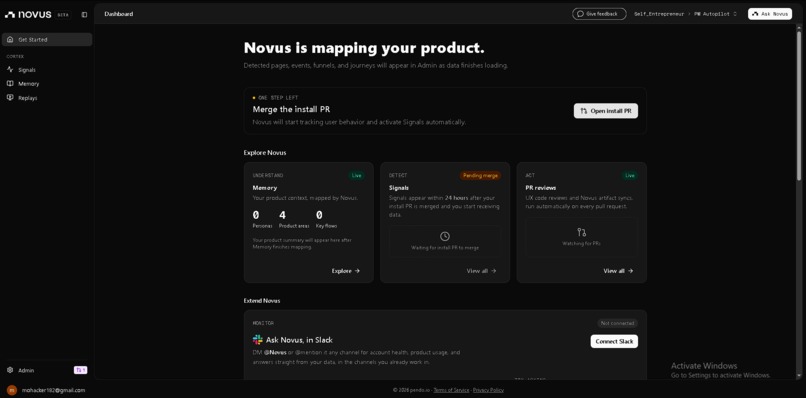This screenshot has width=806, height=398.
Task: Click the Signals pulse icon
Action: 10,69
